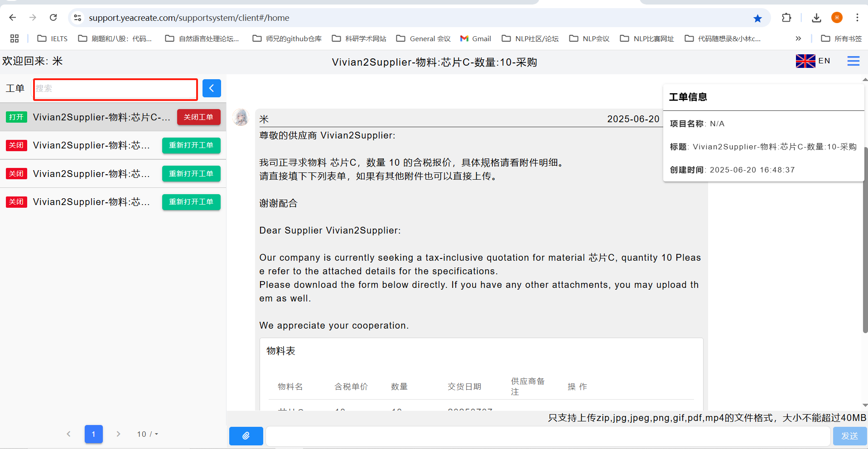Expand hidden bookmarks overflow chevron
Image resolution: width=868 pixels, height=449 pixels.
798,38
